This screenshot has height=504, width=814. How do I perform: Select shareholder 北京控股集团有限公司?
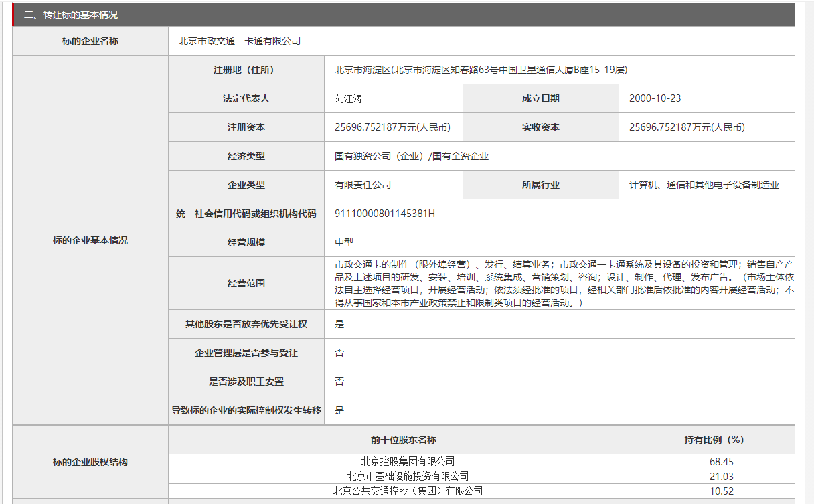pos(408,461)
